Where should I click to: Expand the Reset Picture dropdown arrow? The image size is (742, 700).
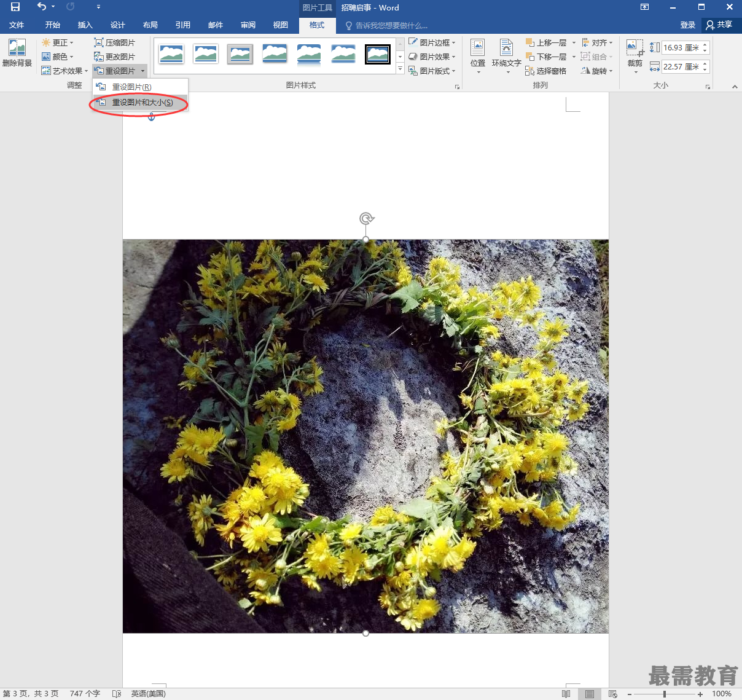click(143, 71)
